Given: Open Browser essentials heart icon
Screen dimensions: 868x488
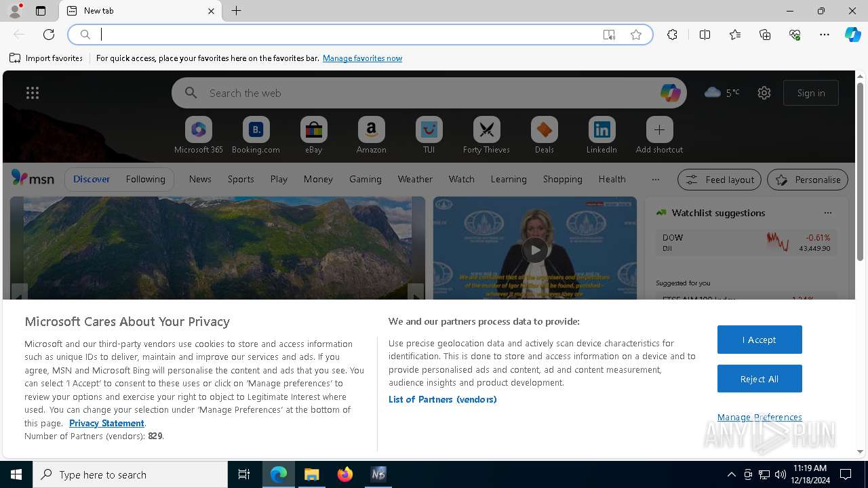Looking at the screenshot, I should [x=795, y=35].
